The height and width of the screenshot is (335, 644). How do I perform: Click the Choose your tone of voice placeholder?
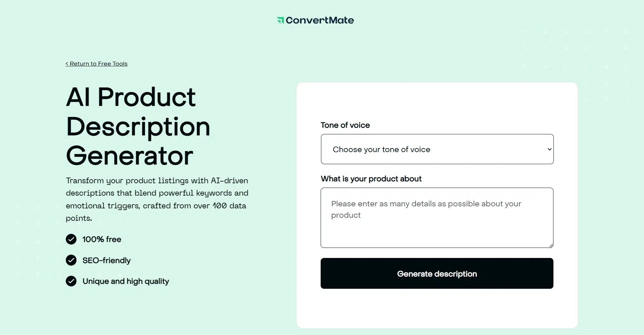[x=381, y=149]
